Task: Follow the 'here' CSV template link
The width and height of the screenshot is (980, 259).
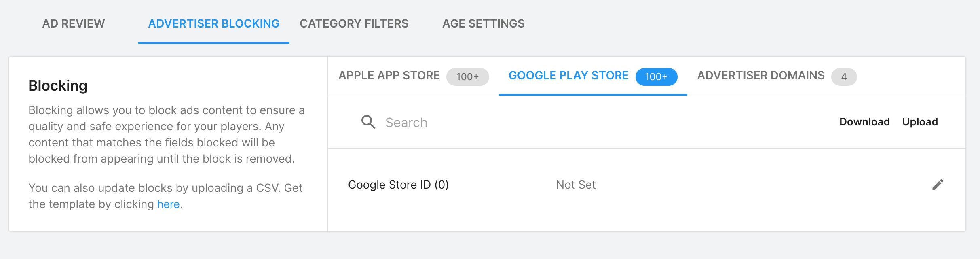Action: click(x=168, y=204)
